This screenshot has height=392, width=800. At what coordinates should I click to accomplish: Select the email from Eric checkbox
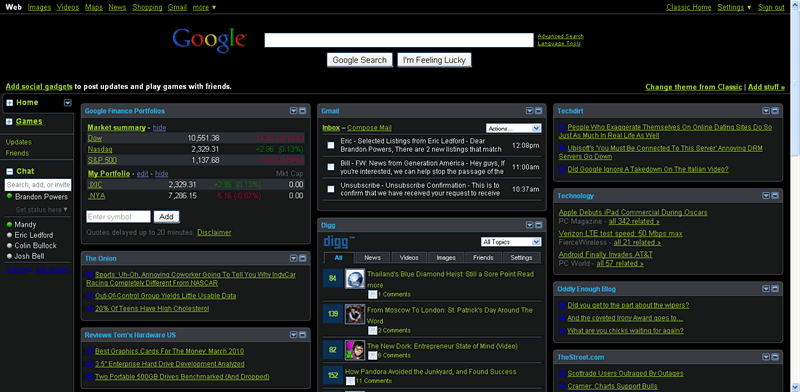[331, 145]
